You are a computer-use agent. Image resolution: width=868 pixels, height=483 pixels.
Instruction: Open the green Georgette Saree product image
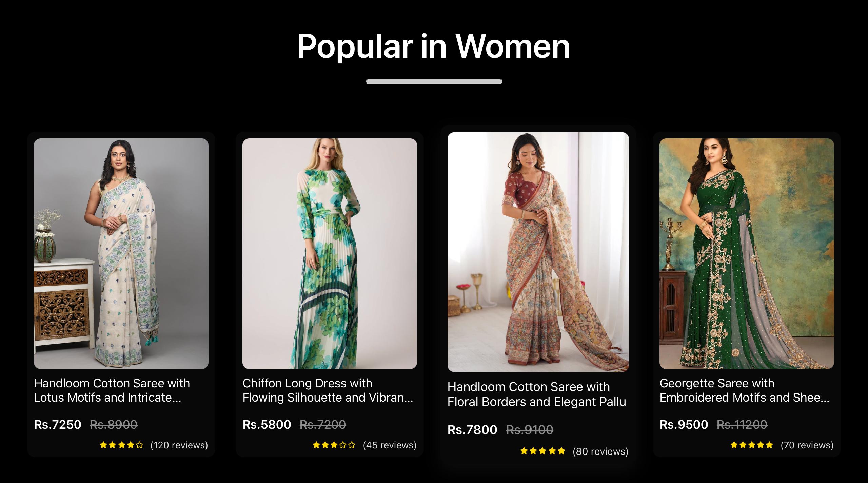coord(747,253)
